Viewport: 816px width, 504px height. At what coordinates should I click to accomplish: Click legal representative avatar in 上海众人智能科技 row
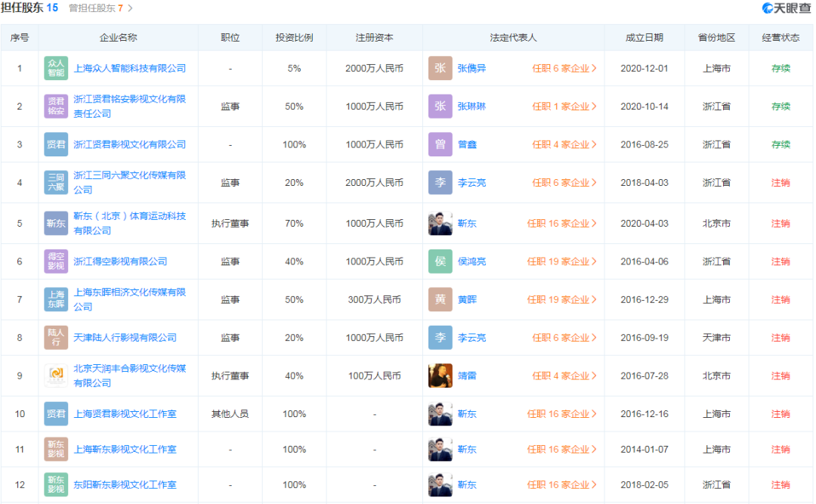pos(440,68)
